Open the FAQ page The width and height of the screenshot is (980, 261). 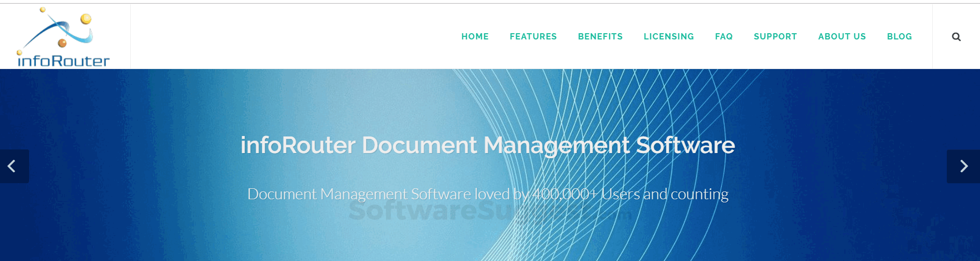point(724,37)
